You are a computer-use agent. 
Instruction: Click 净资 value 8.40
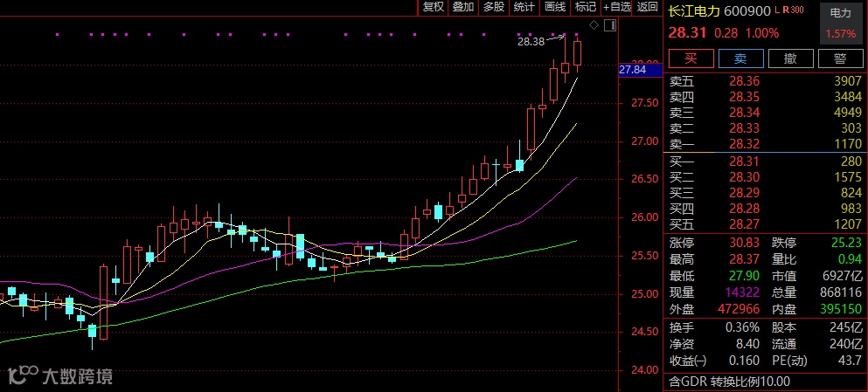[x=748, y=344]
